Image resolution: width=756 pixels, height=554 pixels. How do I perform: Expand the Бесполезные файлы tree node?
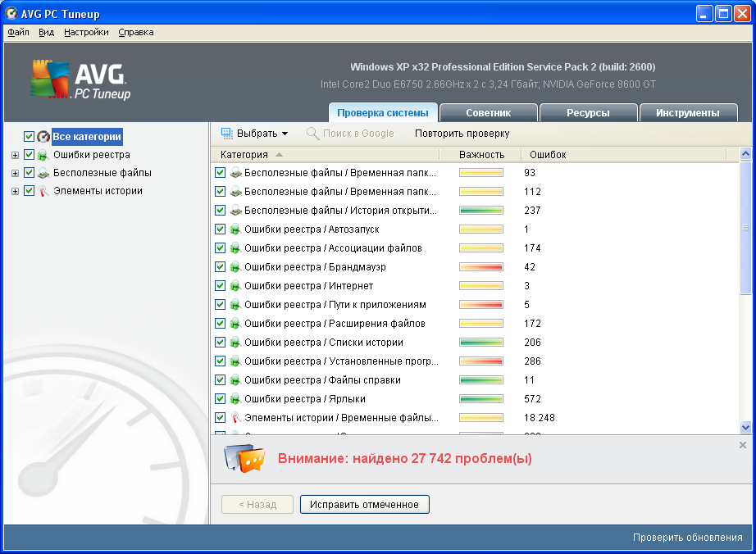pyautogui.click(x=15, y=174)
